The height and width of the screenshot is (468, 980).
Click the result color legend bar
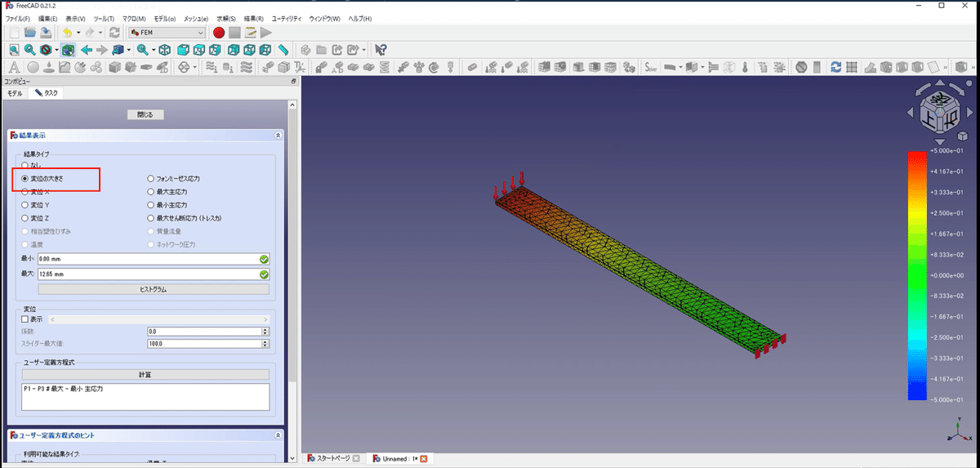pos(919,275)
